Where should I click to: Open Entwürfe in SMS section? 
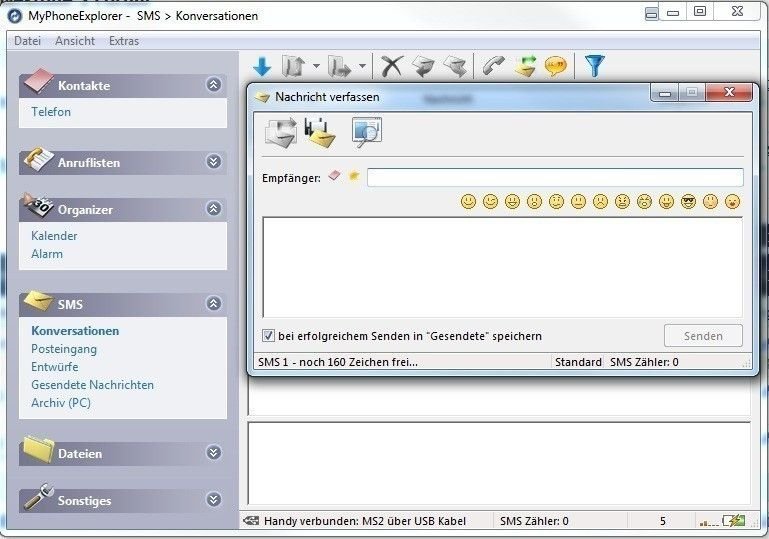pos(54,367)
